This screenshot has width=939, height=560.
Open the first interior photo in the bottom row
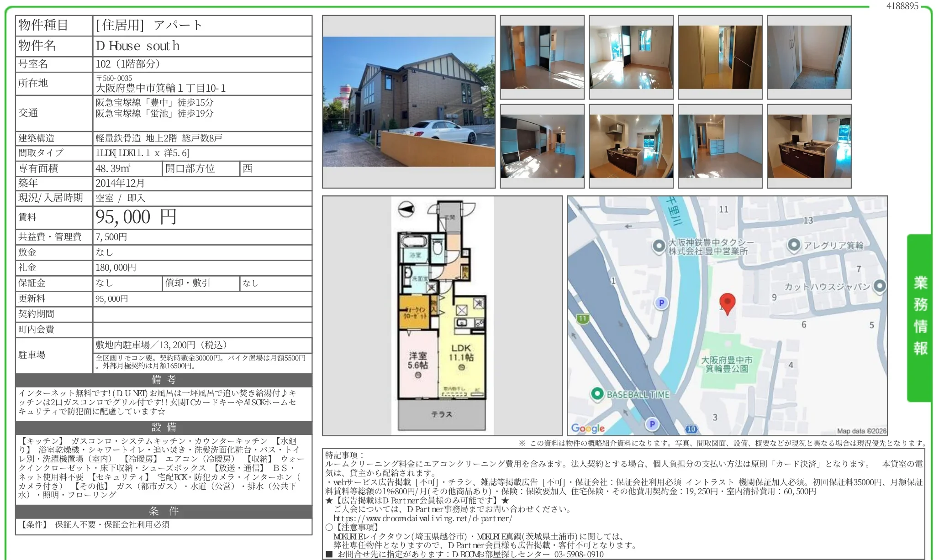point(542,146)
